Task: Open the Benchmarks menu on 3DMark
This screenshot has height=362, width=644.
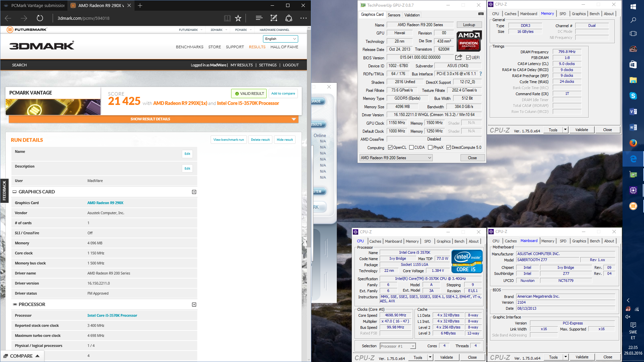Action: coord(190,47)
